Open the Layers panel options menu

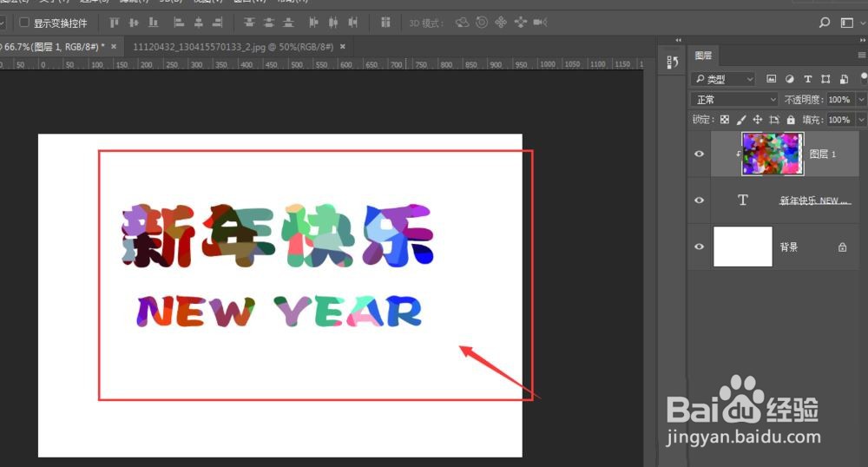(x=862, y=56)
